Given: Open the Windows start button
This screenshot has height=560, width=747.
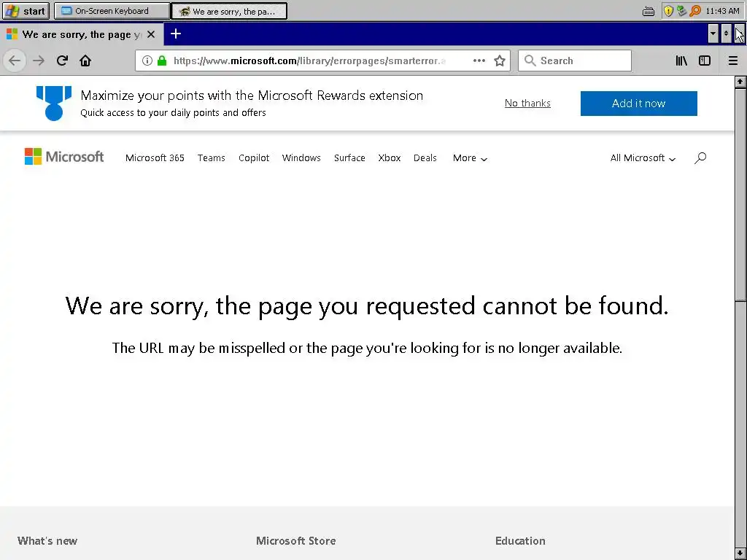Looking at the screenshot, I should click(26, 11).
